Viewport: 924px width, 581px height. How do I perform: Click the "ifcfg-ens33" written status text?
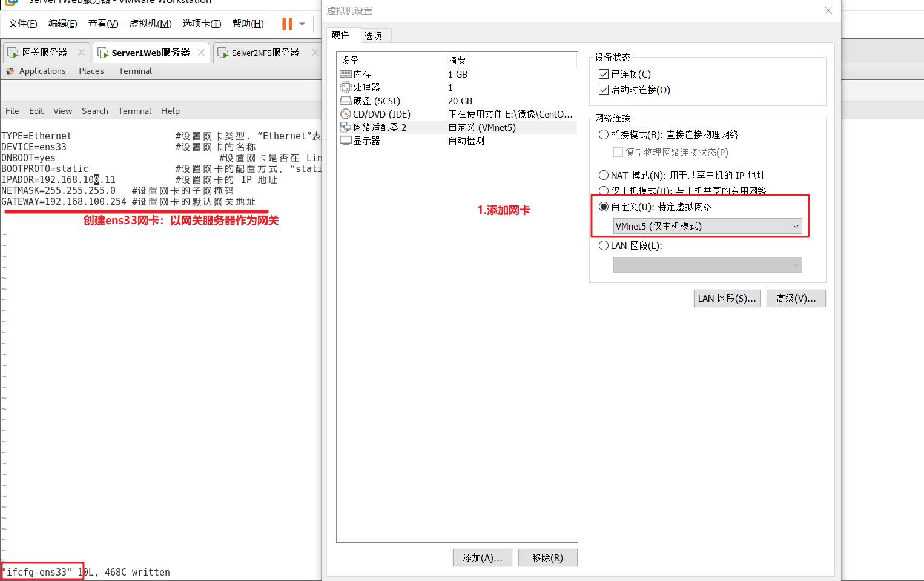pyautogui.click(x=86, y=572)
